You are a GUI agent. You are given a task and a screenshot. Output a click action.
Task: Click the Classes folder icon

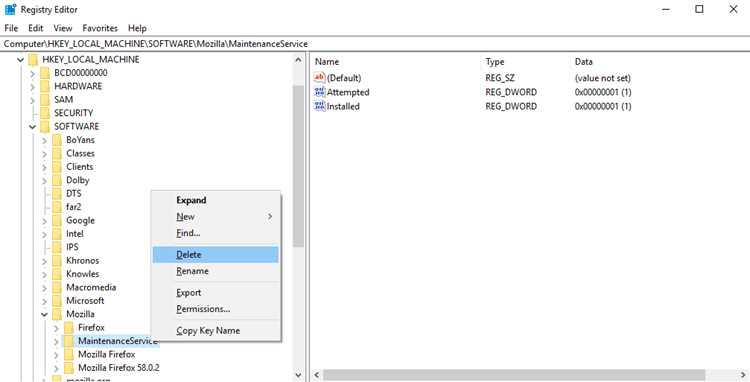pyautogui.click(x=57, y=153)
